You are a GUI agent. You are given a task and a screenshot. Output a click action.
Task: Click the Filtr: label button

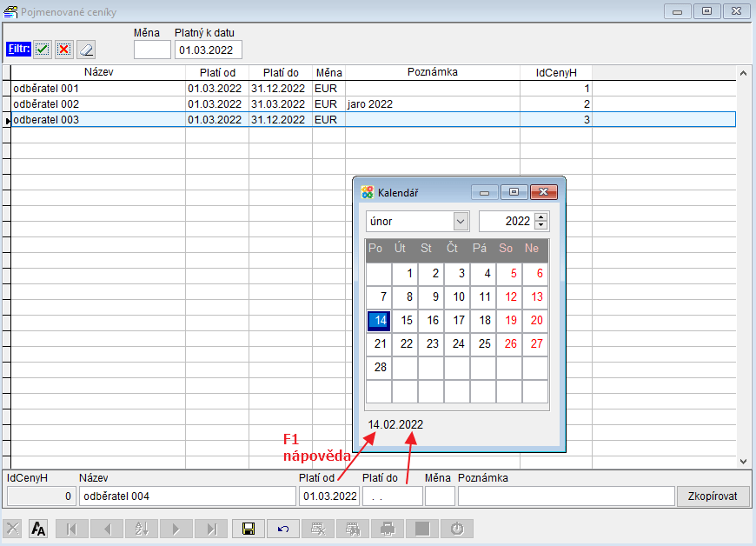[x=19, y=49]
